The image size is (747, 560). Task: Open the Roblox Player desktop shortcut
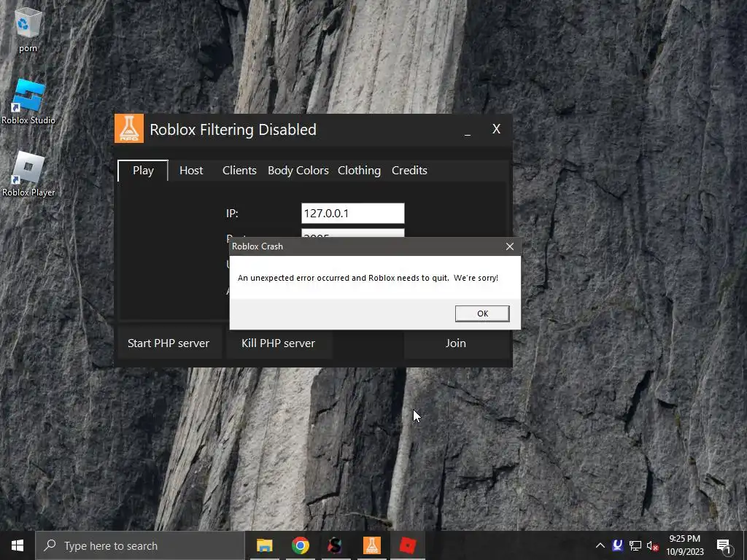[28, 174]
